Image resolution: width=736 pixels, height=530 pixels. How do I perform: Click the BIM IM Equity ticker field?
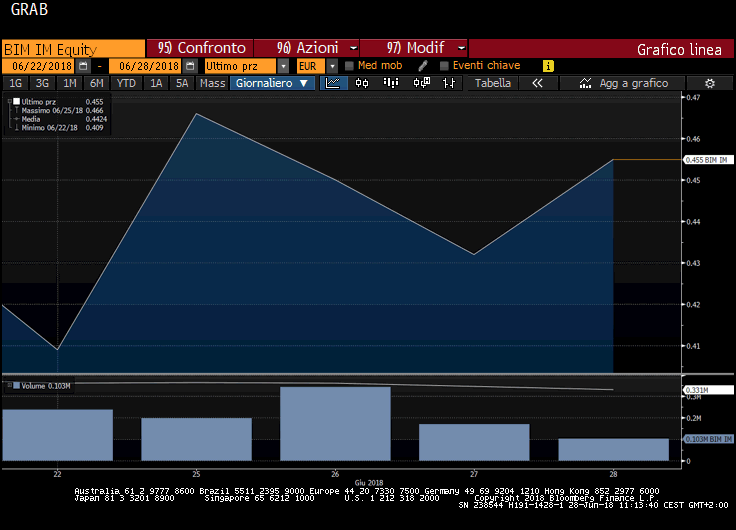[x=73, y=48]
